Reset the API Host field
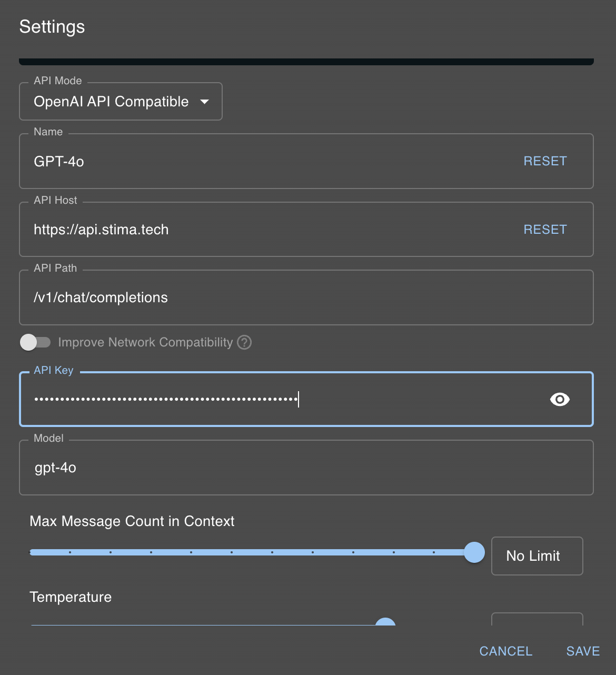The height and width of the screenshot is (675, 616). (545, 230)
